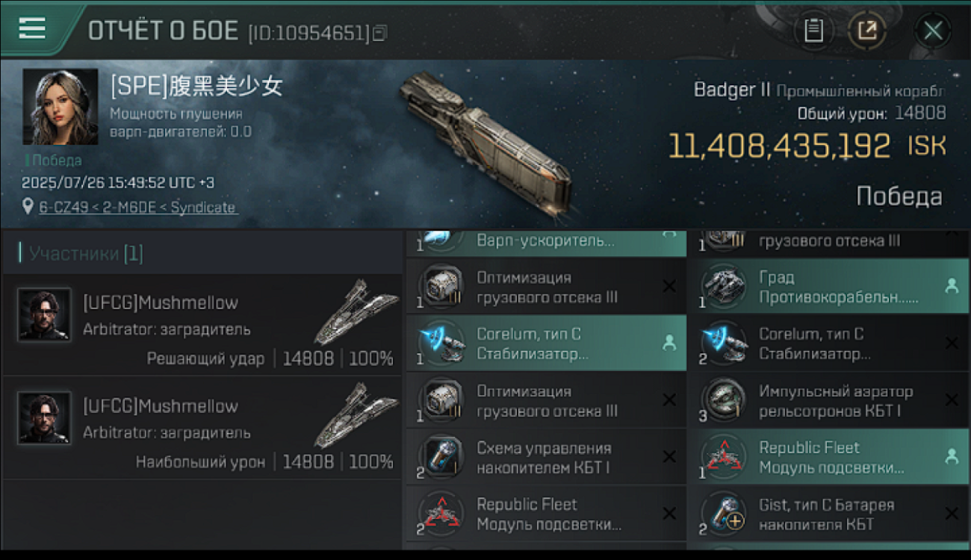971x560 pixels.
Task: Copy the battle report ID icon
Action: point(380,33)
